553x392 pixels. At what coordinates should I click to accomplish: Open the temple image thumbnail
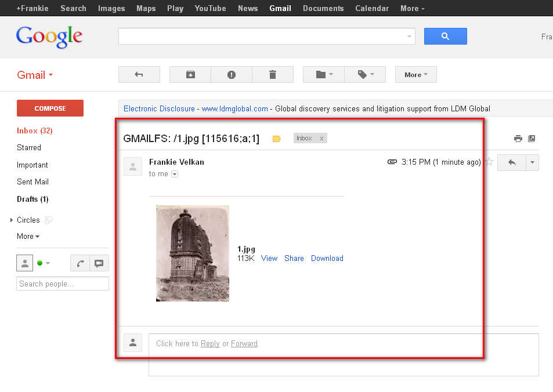coord(193,253)
